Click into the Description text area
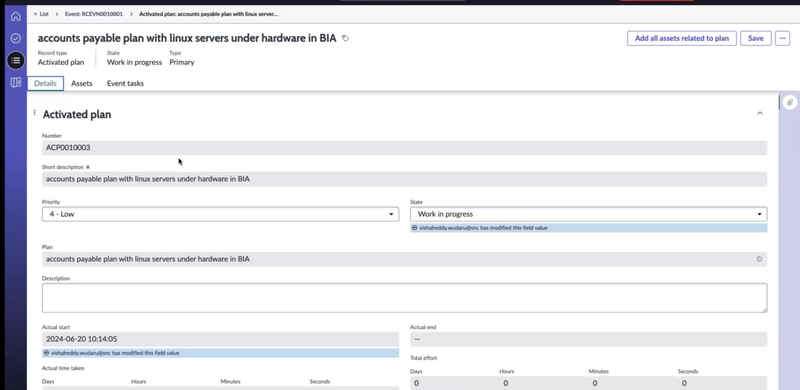This screenshot has width=800, height=390. (x=404, y=298)
